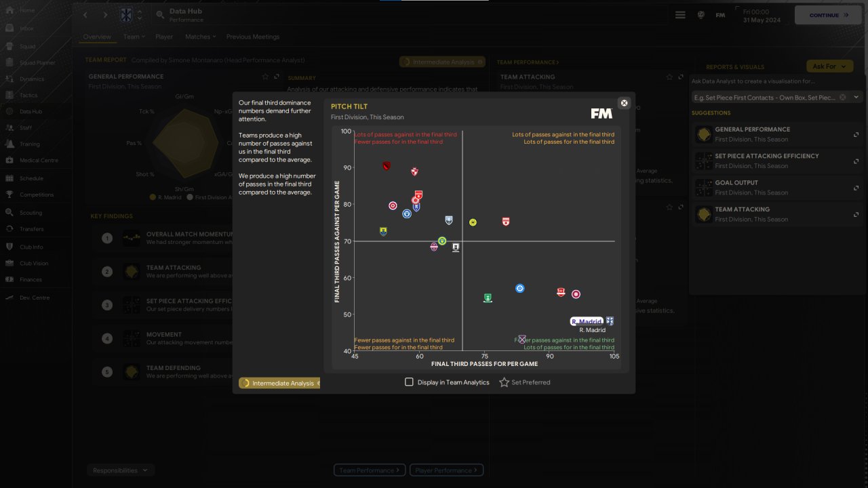Expand the top Team Attacking panel

[x=680, y=77]
